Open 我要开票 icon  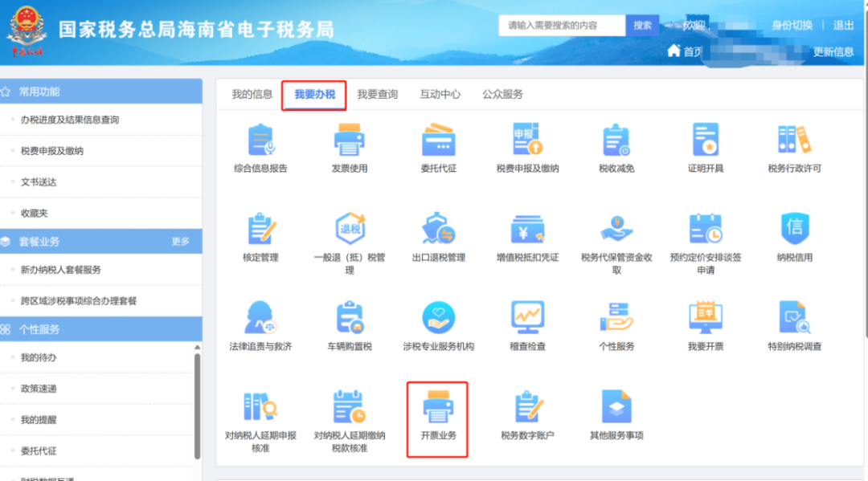tap(706, 318)
